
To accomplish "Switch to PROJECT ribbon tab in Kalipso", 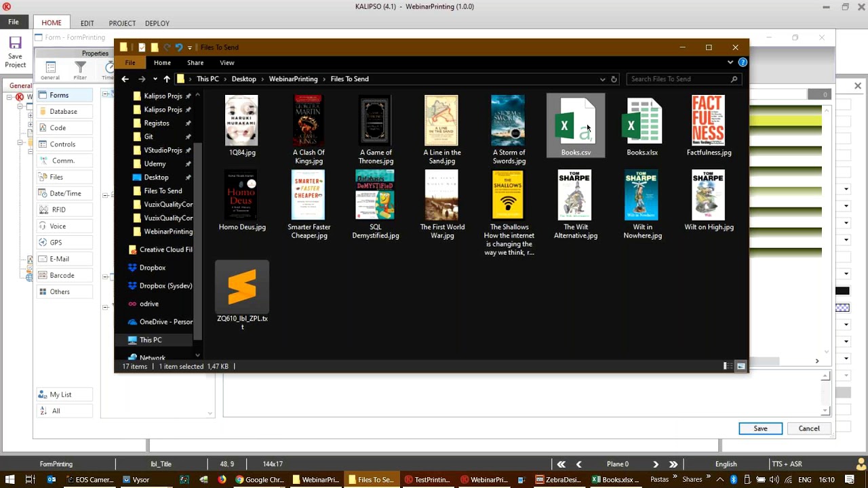I will 122,23.
